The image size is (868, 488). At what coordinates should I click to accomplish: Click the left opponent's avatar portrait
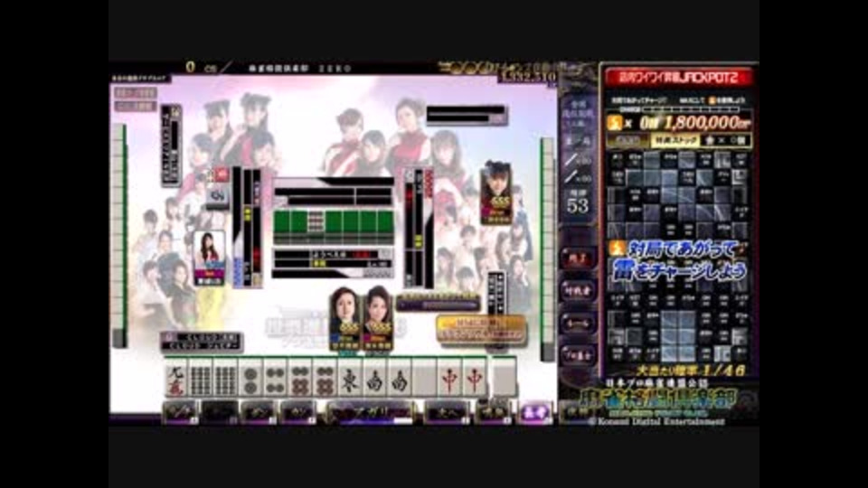[x=209, y=258]
